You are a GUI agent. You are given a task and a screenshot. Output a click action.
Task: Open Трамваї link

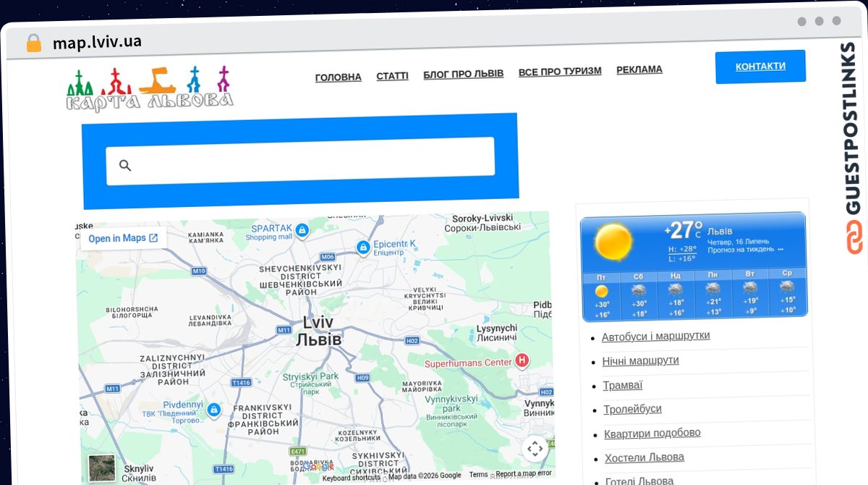623,385
